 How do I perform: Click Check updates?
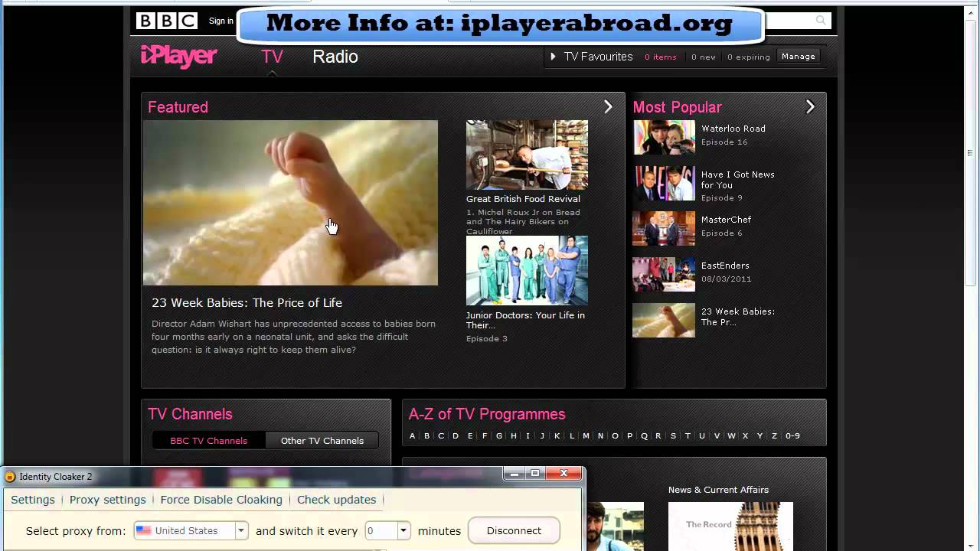336,500
